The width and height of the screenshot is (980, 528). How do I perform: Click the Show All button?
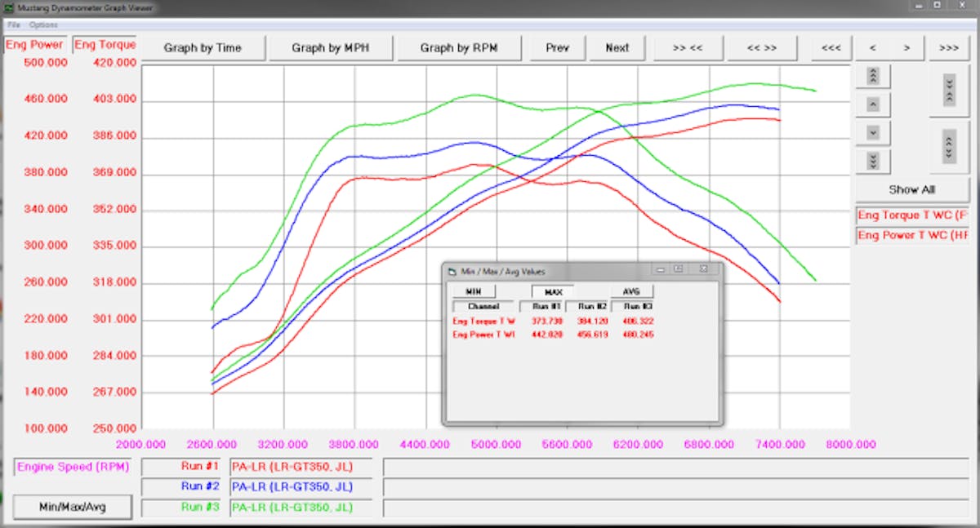pos(911,189)
